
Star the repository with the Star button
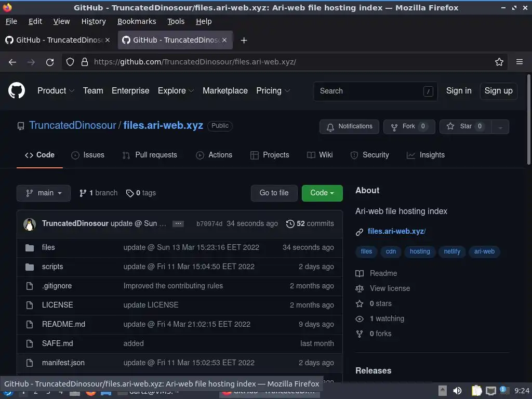(x=465, y=127)
